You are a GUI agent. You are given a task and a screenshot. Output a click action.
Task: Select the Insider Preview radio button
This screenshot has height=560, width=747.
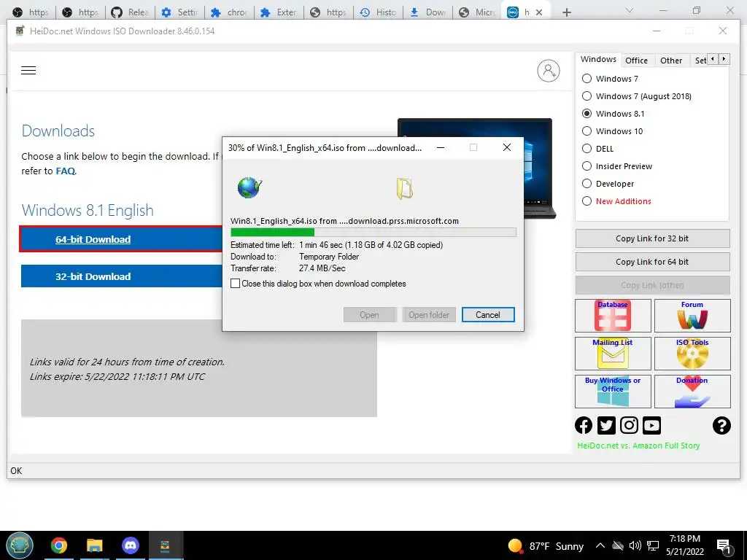click(x=587, y=166)
